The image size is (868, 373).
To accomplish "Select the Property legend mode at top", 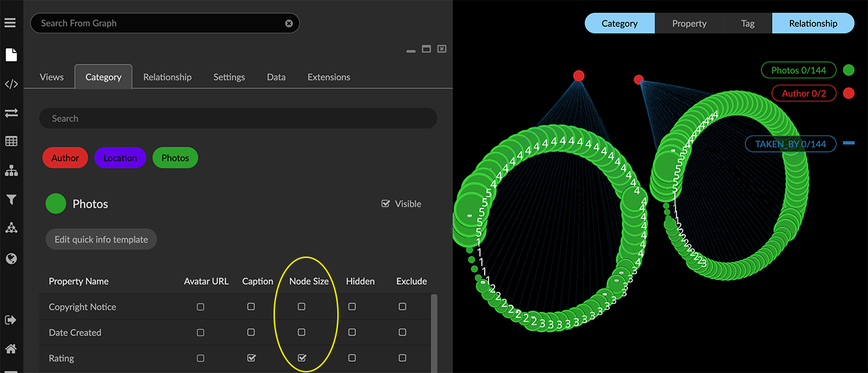I will pos(689,23).
